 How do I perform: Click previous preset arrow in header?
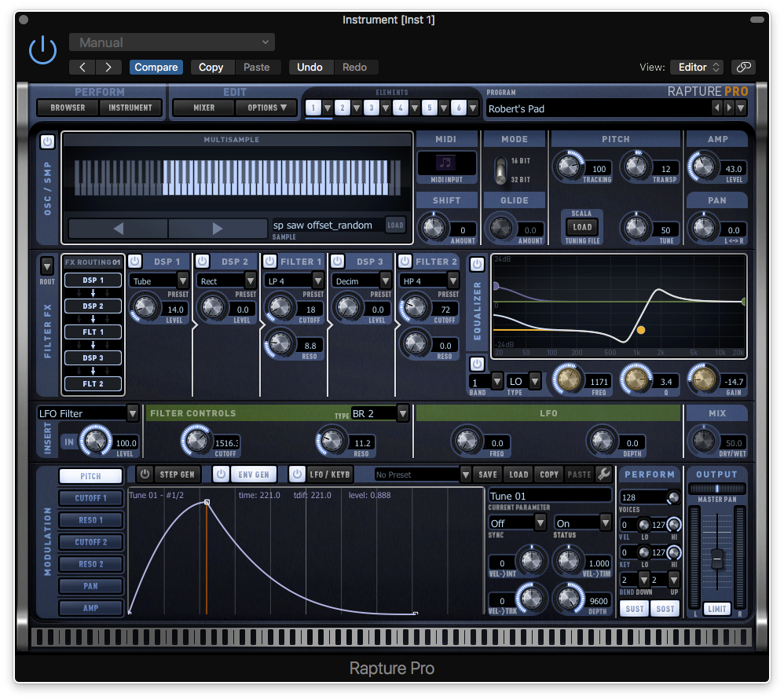coord(84,67)
